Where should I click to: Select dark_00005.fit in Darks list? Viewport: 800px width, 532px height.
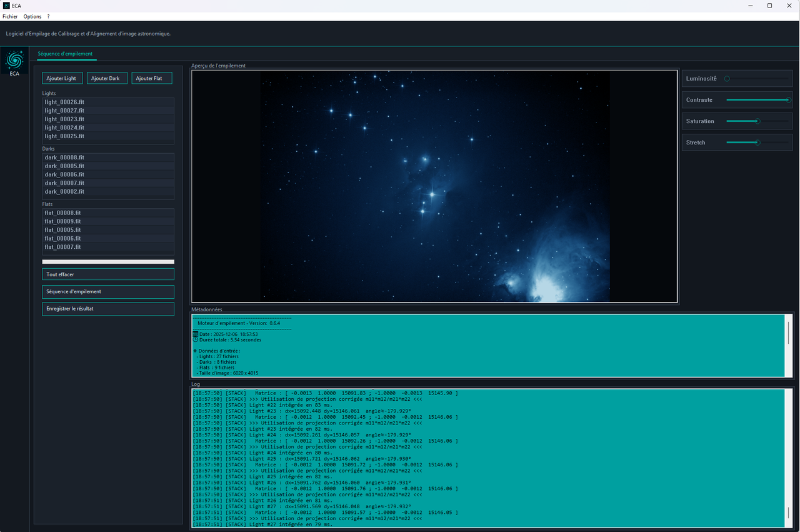click(108, 166)
